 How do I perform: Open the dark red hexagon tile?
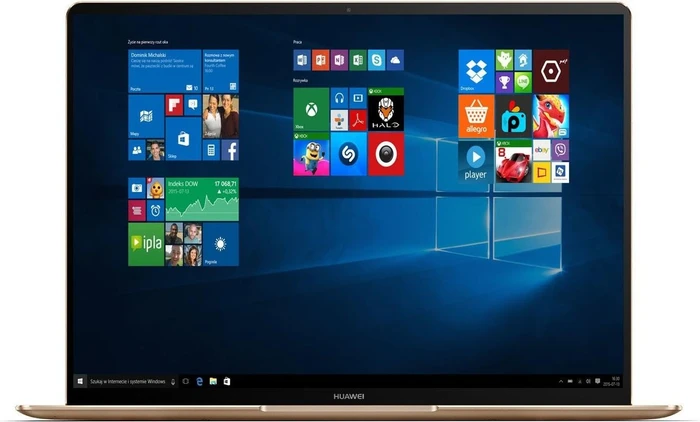click(551, 71)
